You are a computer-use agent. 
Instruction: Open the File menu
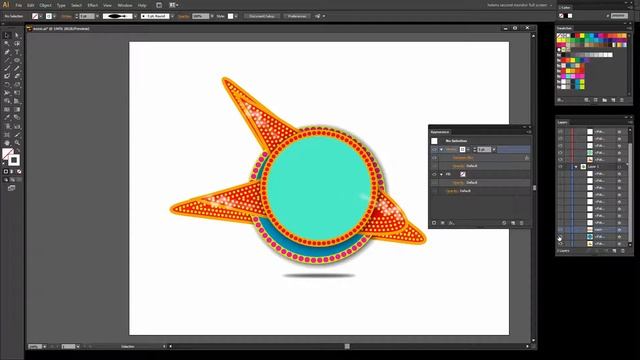pos(18,5)
